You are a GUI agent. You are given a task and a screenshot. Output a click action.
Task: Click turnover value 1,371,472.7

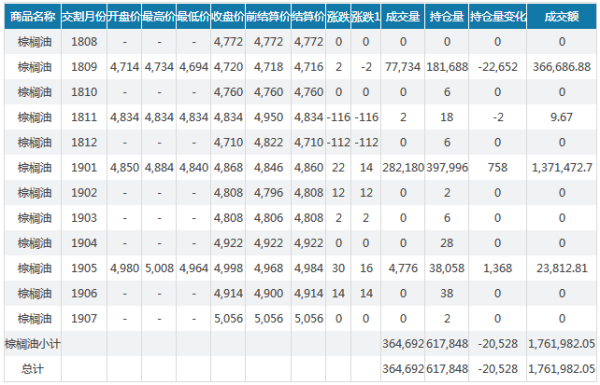(562, 168)
